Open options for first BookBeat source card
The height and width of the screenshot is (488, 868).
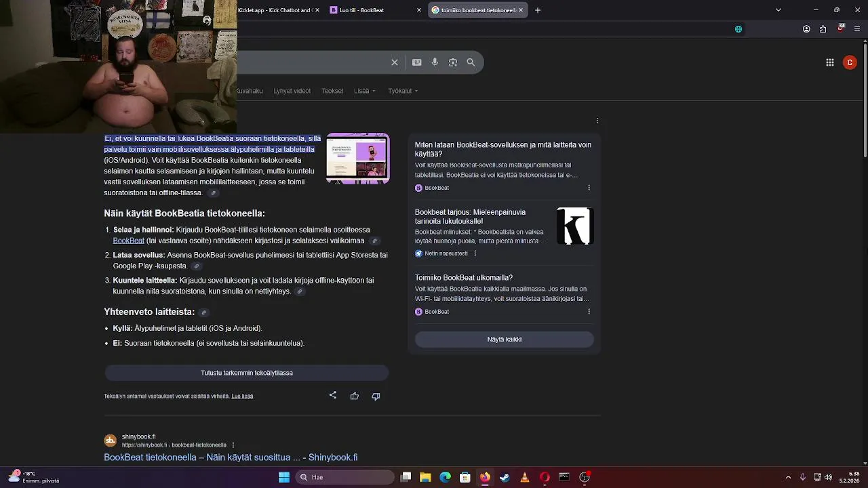pyautogui.click(x=589, y=188)
